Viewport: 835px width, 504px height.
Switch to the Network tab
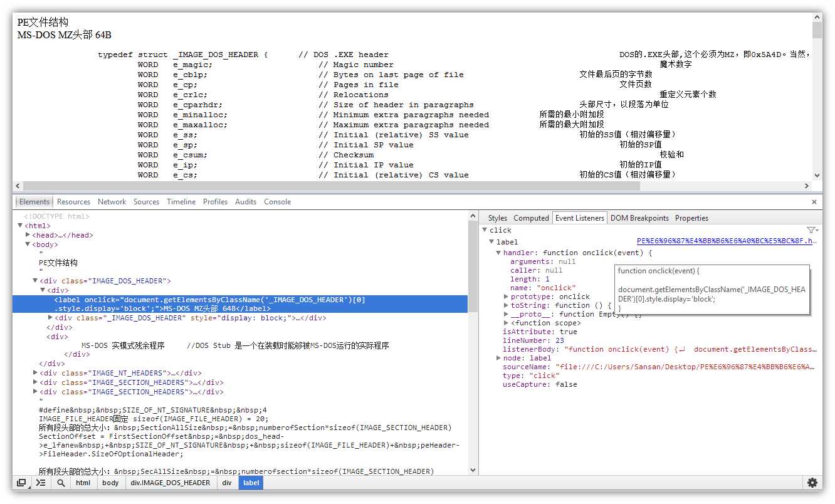click(x=112, y=202)
